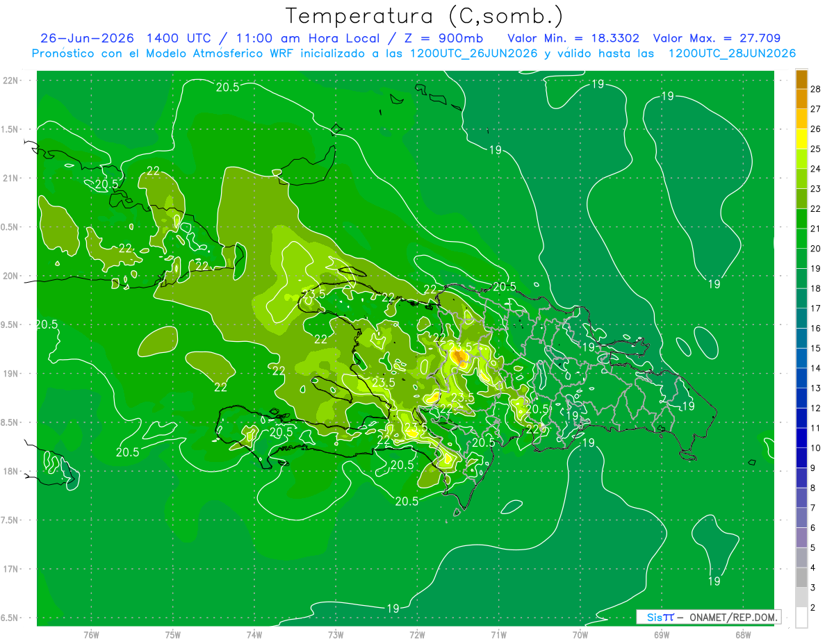This screenshot has height=644, width=834.
Task: Click color scale label '9'
Action: 813,468
